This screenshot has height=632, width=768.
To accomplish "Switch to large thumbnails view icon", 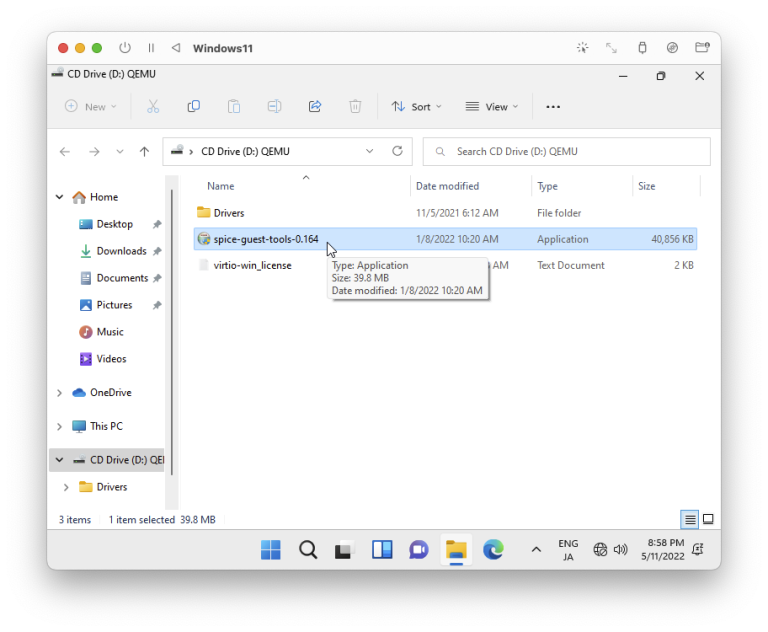I will (x=708, y=519).
